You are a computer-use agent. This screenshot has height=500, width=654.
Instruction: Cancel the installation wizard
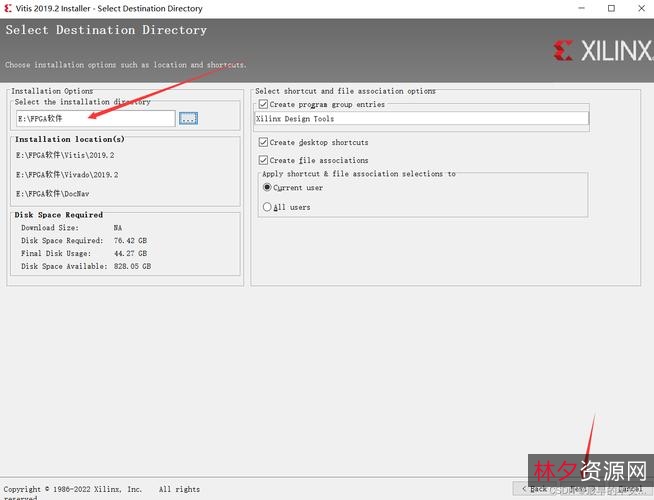pyautogui.click(x=630, y=489)
